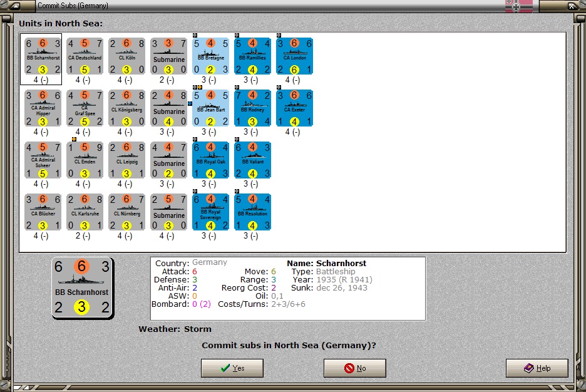Pick the CA Admiral Hipper counter
The image size is (586, 392).
coord(43,108)
